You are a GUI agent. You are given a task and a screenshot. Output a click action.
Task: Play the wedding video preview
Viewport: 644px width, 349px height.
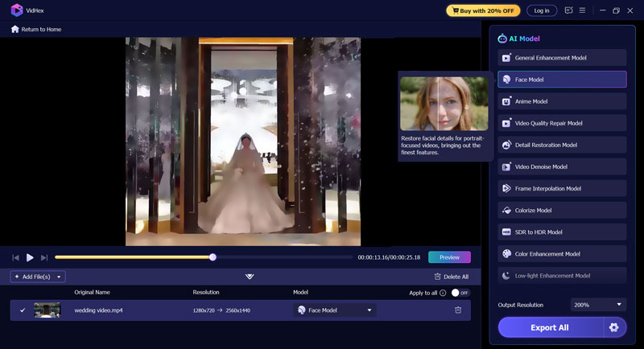tap(30, 257)
